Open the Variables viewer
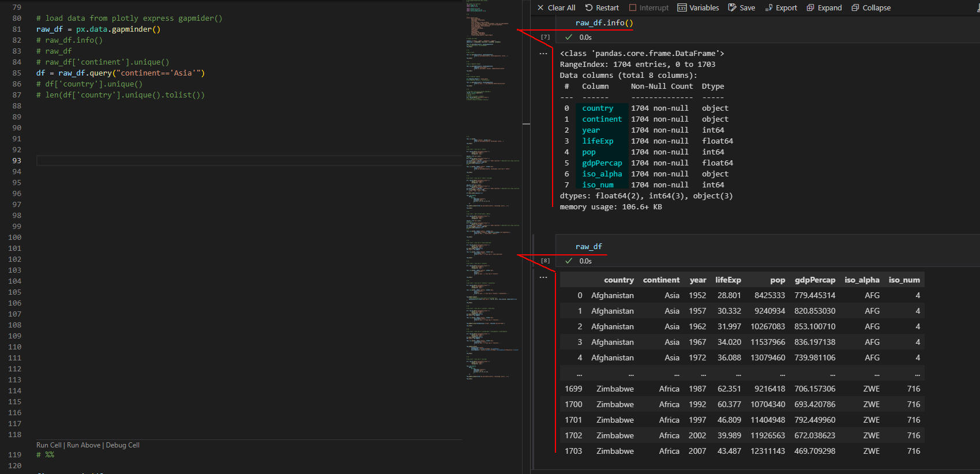Image resolution: width=980 pixels, height=474 pixels. [698, 7]
